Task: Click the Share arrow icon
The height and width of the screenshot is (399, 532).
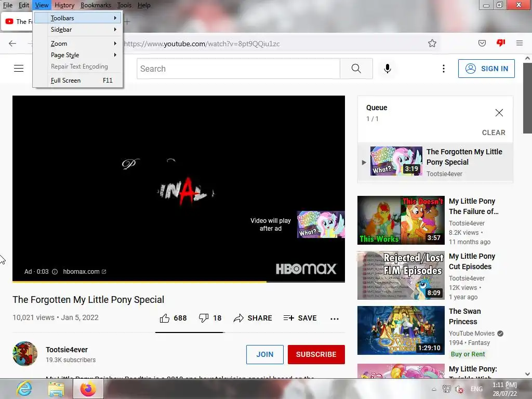Action: (x=238, y=318)
